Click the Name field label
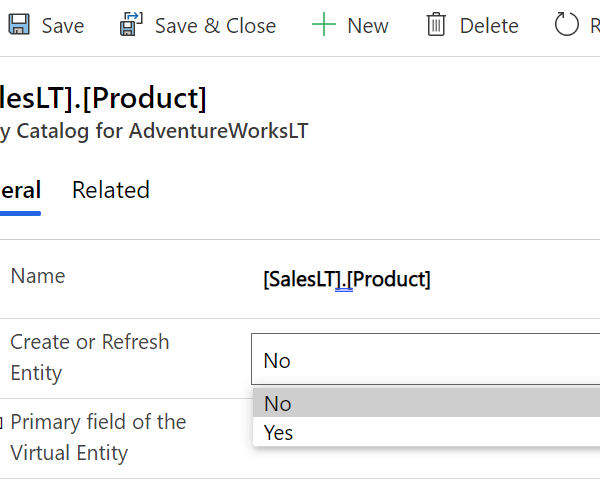This screenshot has height=490, width=600. point(38,276)
